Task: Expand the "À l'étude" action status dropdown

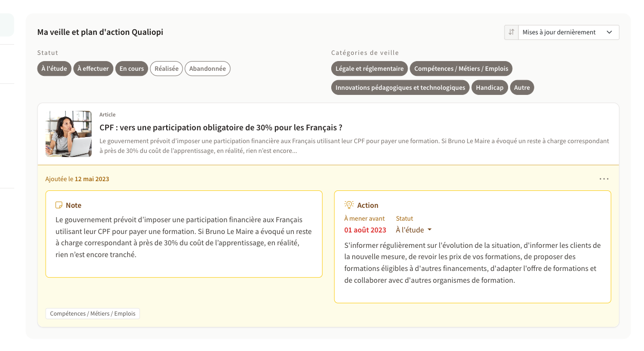Action: pyautogui.click(x=414, y=230)
